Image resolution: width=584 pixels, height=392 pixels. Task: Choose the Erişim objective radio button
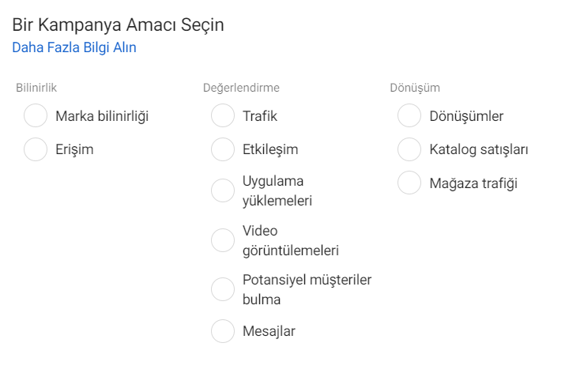(x=36, y=149)
